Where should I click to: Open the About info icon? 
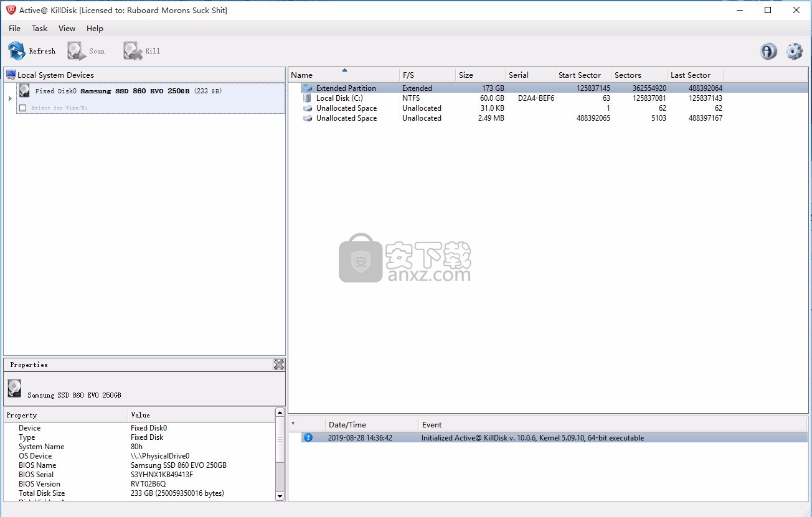[x=768, y=51]
